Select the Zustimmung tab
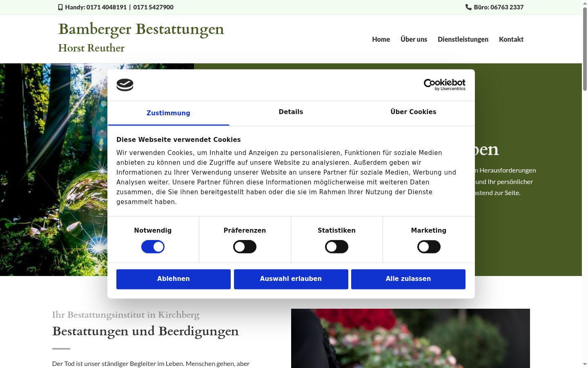This screenshot has height=368, width=588. (x=168, y=113)
